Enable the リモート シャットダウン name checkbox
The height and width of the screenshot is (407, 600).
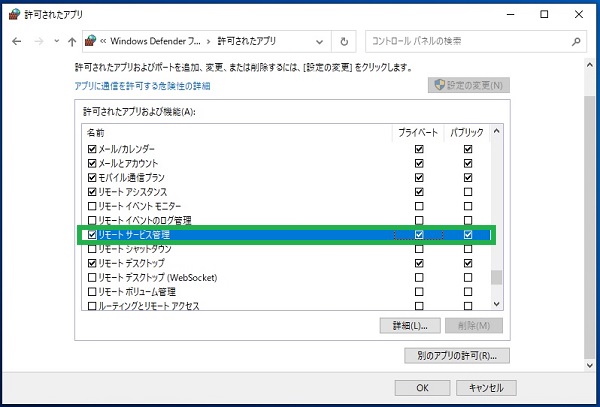click(92, 249)
